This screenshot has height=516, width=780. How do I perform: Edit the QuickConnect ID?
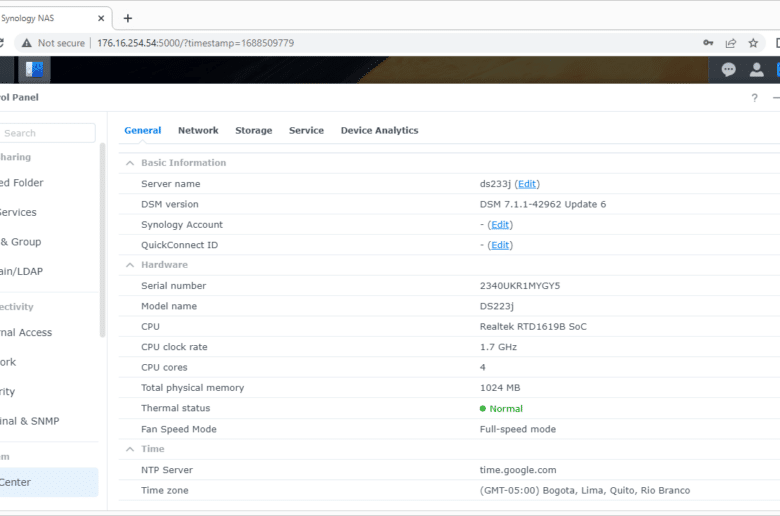coord(500,245)
